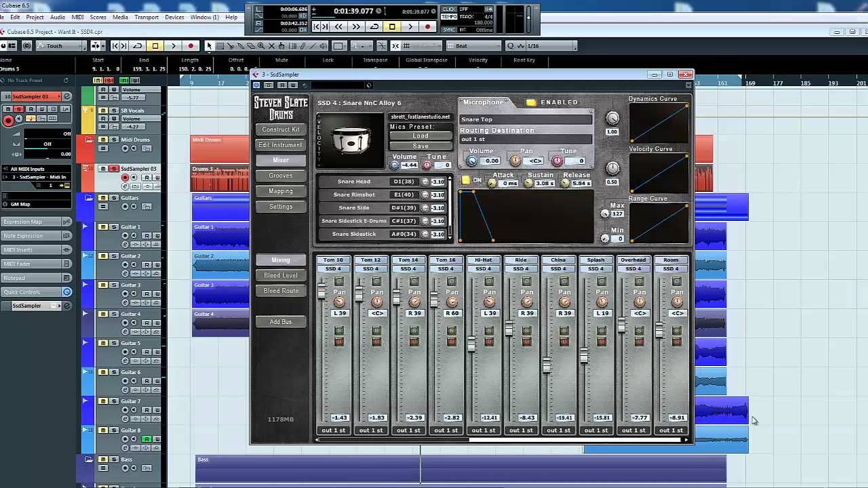Select the Play speaker tool
The image size is (868, 488).
pyautogui.click(x=323, y=46)
